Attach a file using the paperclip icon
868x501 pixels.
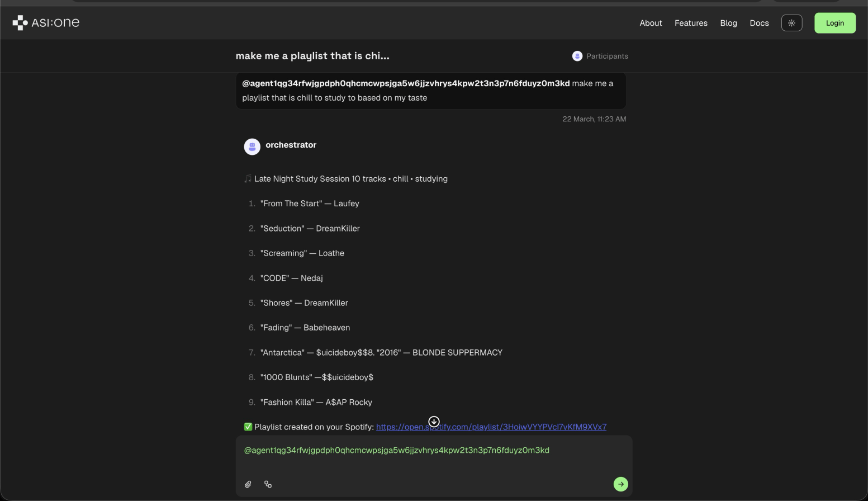(x=248, y=484)
